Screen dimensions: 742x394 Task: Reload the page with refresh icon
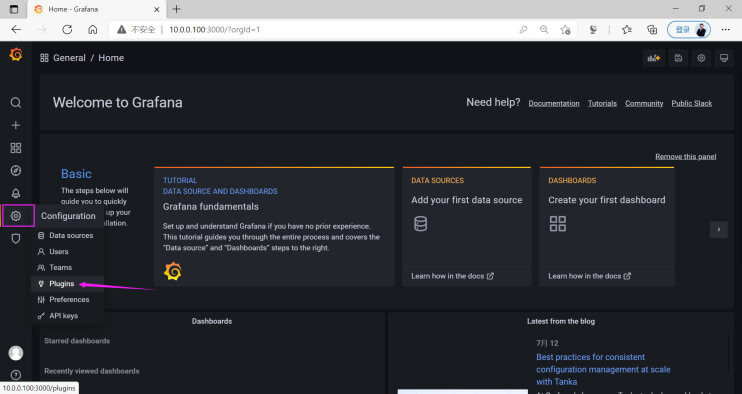(67, 29)
